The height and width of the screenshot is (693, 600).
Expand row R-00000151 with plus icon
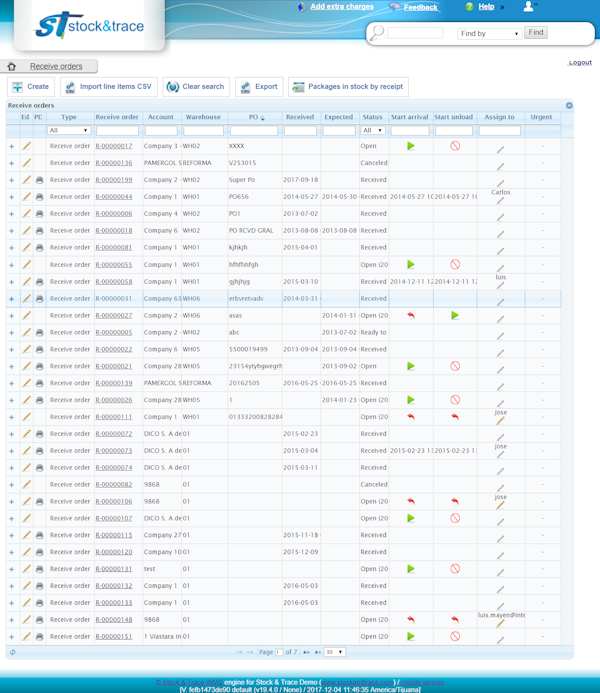pos(11,637)
